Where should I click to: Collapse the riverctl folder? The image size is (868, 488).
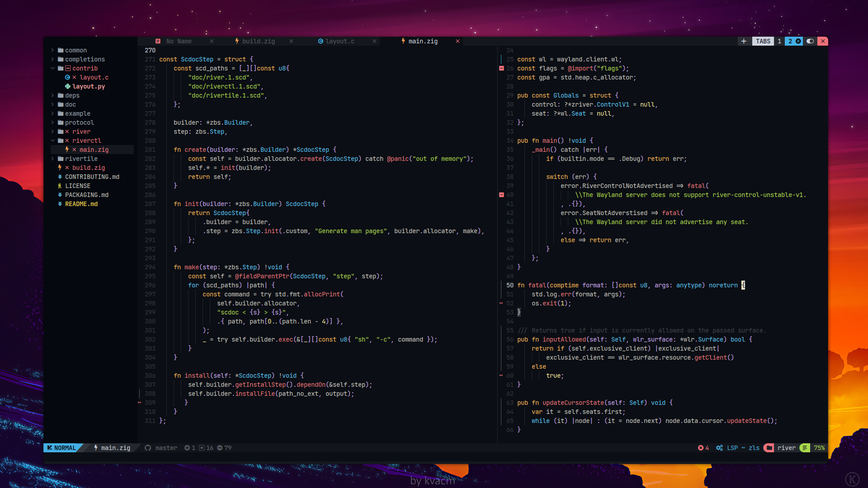point(52,141)
